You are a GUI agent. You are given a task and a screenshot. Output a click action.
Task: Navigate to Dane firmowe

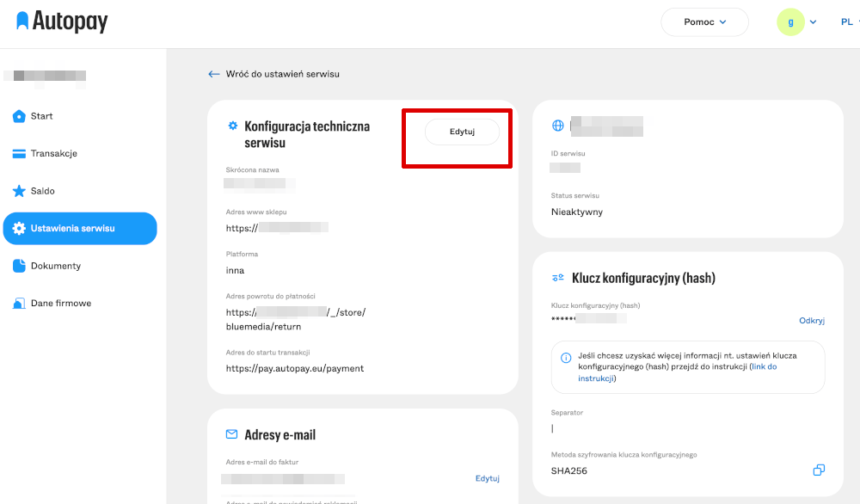click(60, 303)
